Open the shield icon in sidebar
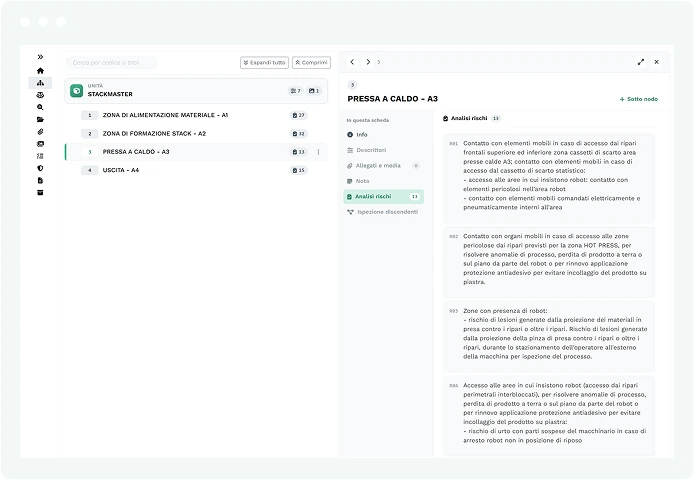694x480 pixels. (40, 168)
